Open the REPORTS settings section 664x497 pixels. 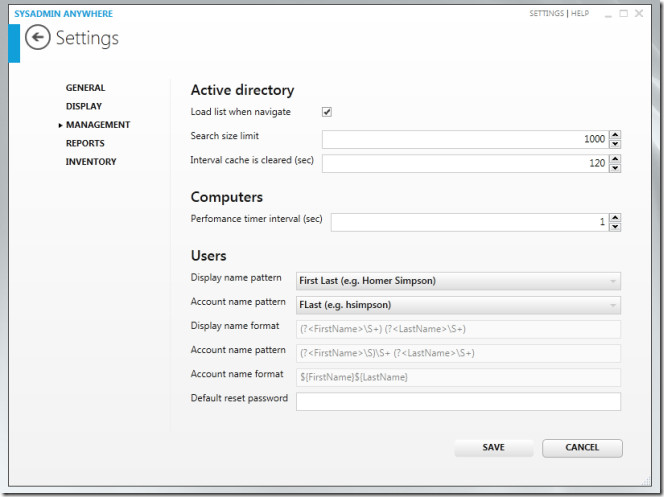(x=85, y=144)
